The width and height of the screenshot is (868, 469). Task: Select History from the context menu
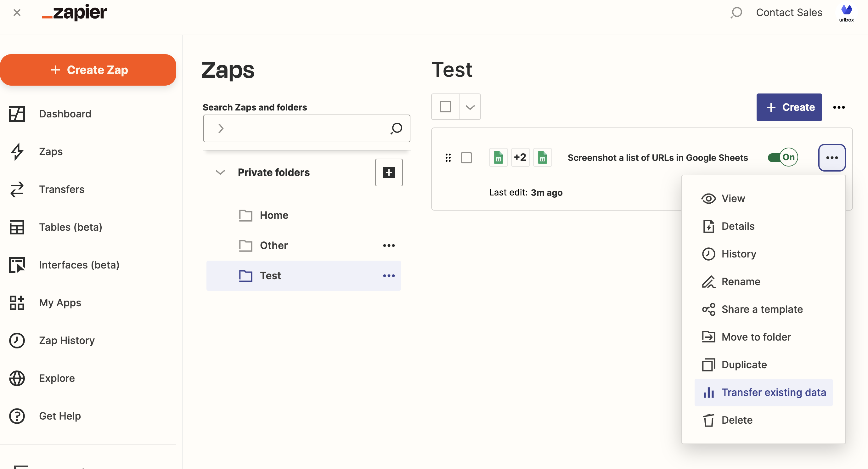pos(763,254)
